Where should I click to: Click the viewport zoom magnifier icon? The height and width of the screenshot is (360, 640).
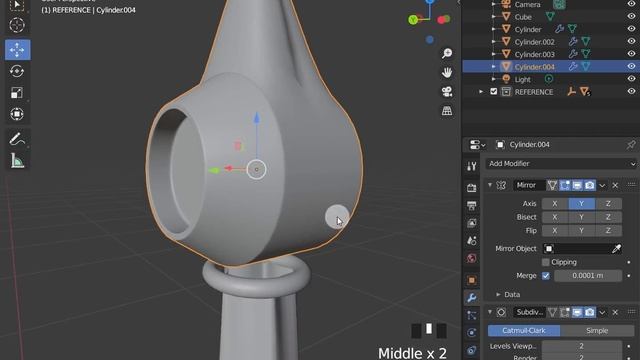pos(447,53)
